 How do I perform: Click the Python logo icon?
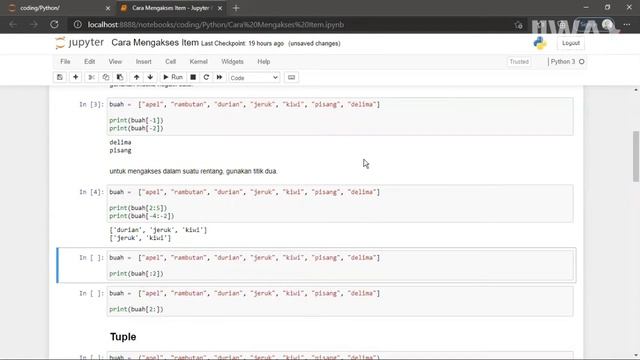[x=540, y=43]
